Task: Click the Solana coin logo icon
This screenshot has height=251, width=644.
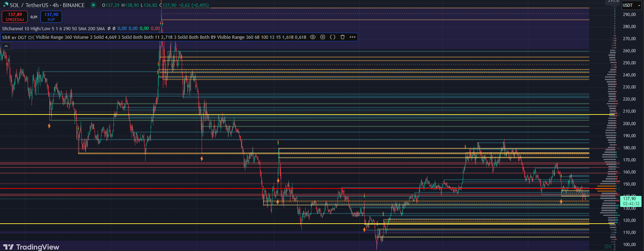Action: (5, 5)
